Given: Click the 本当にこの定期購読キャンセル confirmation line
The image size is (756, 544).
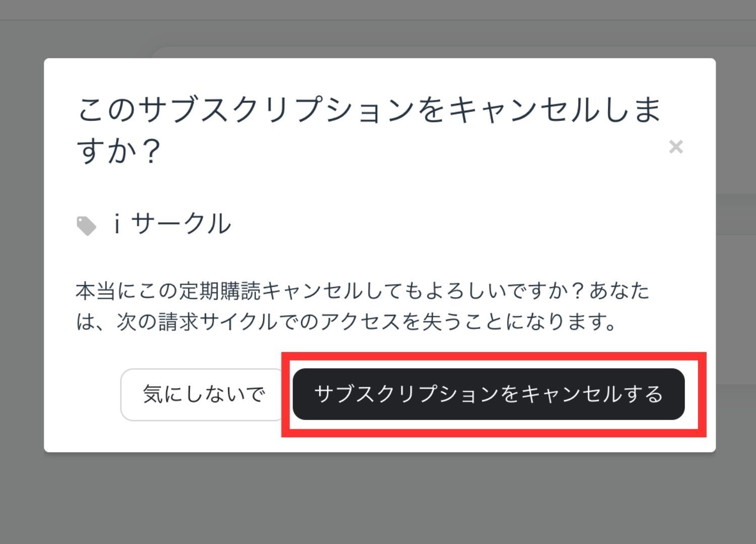Looking at the screenshot, I should click(362, 291).
